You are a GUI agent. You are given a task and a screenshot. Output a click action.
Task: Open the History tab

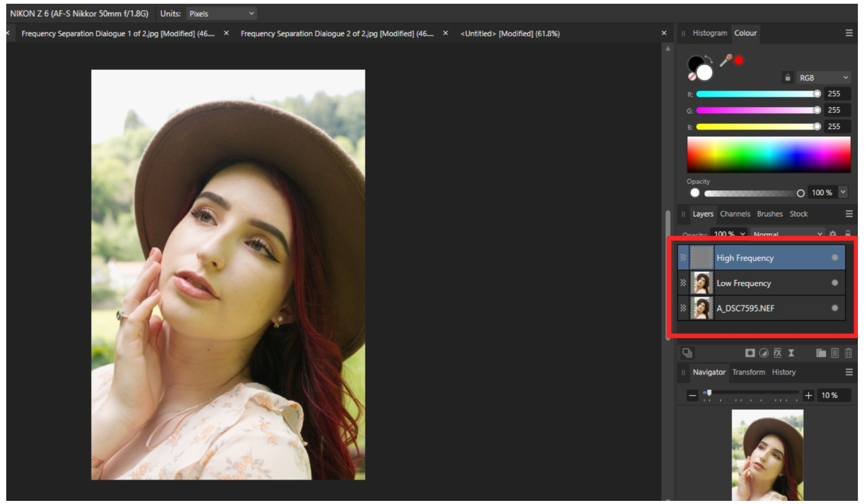coord(784,372)
